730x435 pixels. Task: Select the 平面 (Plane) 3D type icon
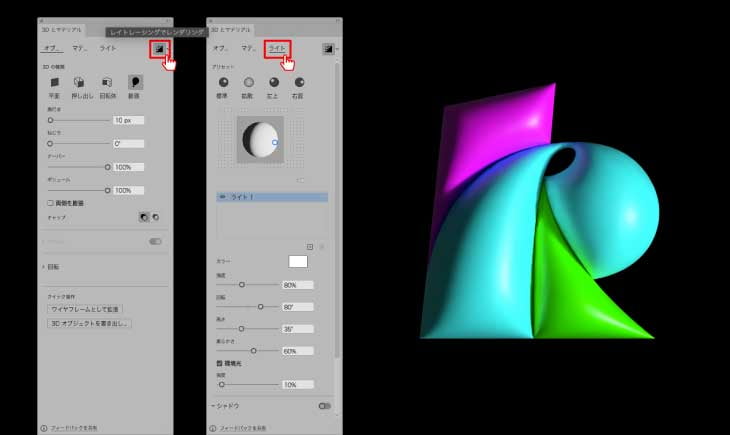[55, 82]
